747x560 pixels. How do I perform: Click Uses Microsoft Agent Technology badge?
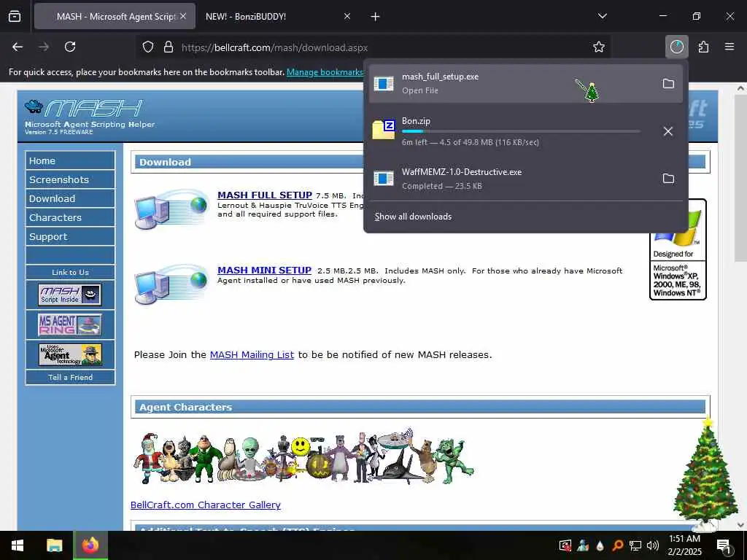(x=70, y=355)
